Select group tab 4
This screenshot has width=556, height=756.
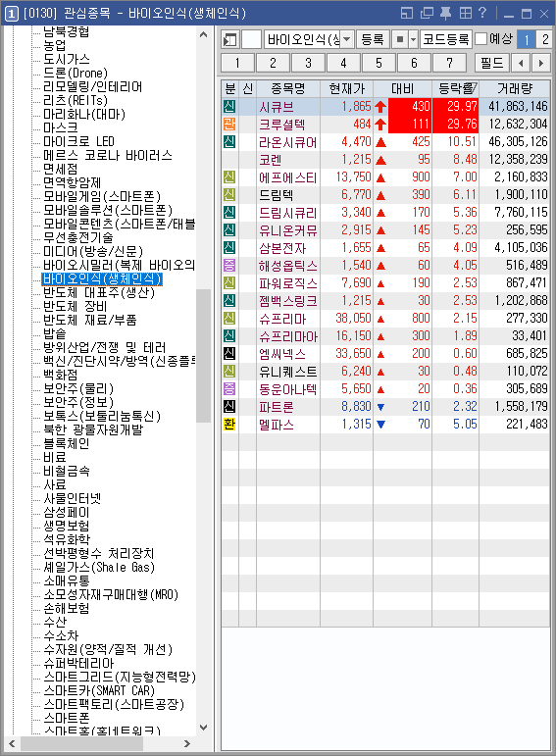coord(343,63)
